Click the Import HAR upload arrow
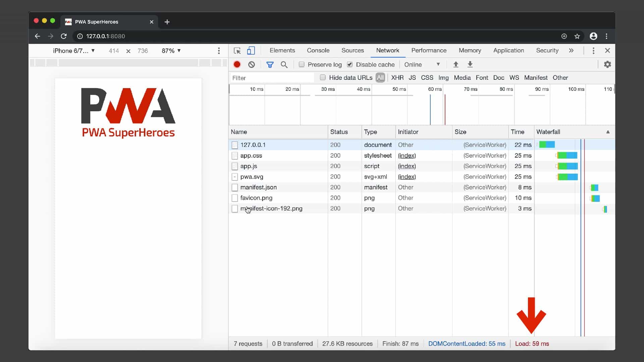 point(455,64)
